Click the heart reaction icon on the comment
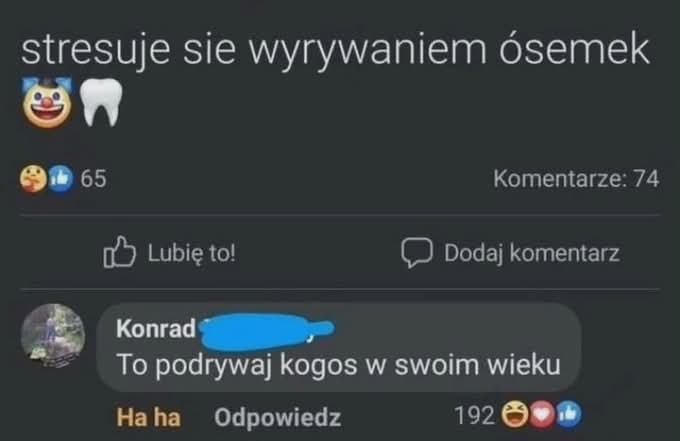680x441 pixels. 542,415
